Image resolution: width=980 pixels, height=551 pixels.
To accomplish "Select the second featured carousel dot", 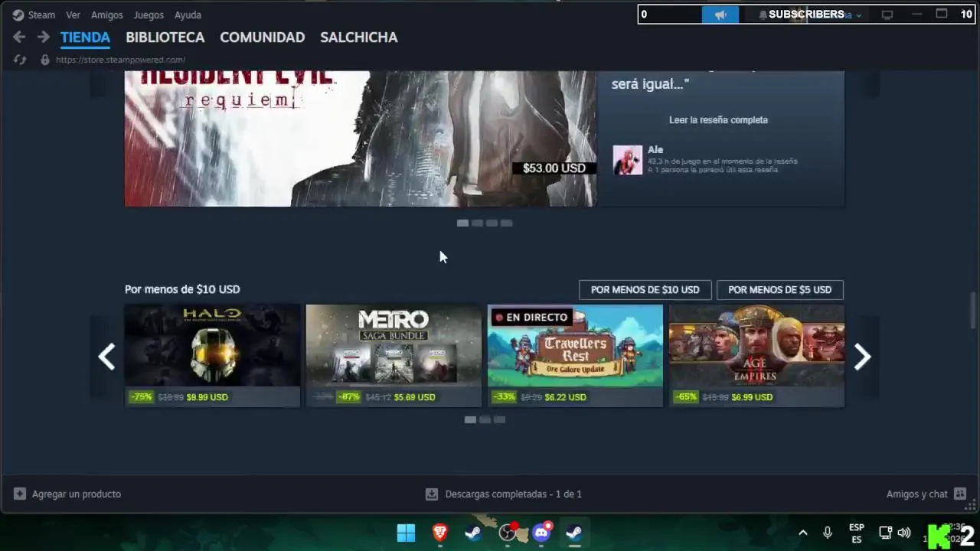I will [477, 223].
